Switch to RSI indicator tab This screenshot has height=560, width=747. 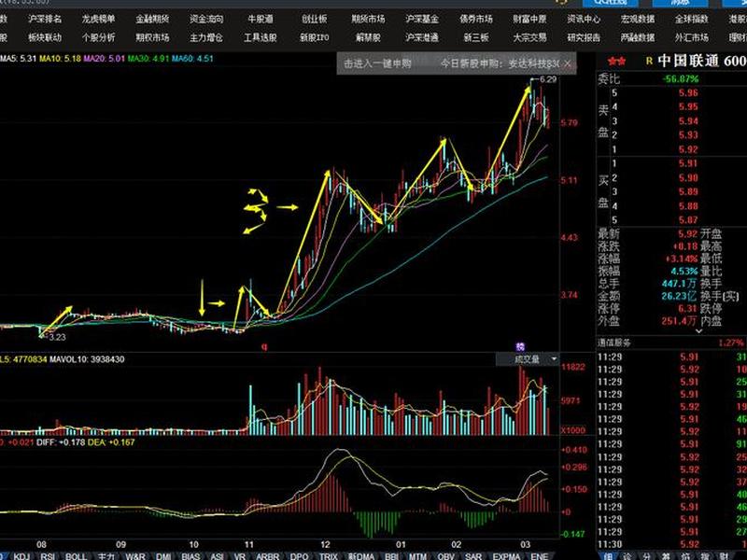[x=48, y=555]
